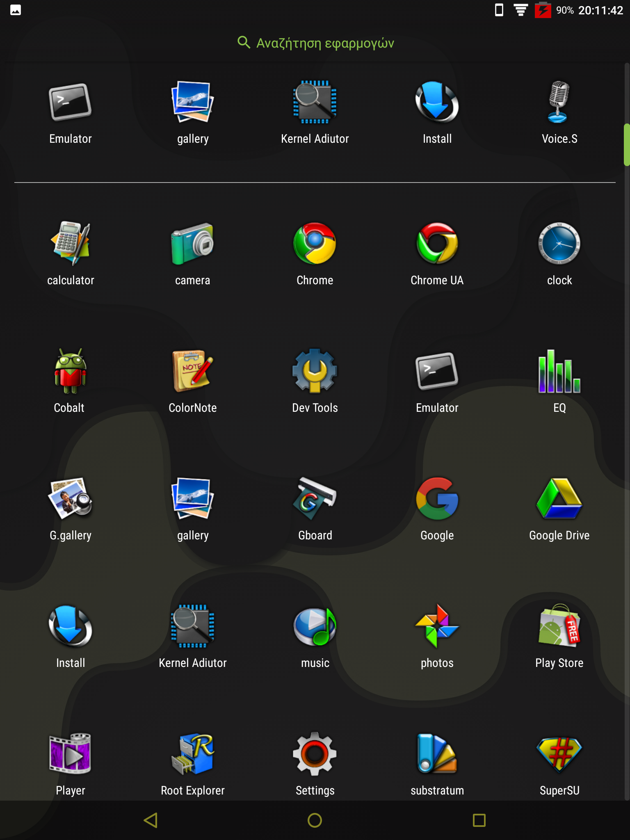Screen dimensions: 630x840
Task: Open the photos pinwheel app
Action: (x=437, y=636)
